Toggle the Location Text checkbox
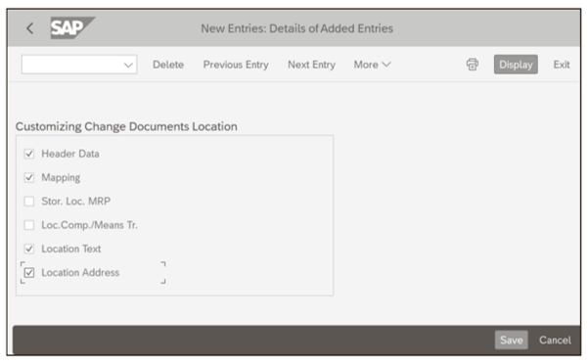 pos(29,249)
